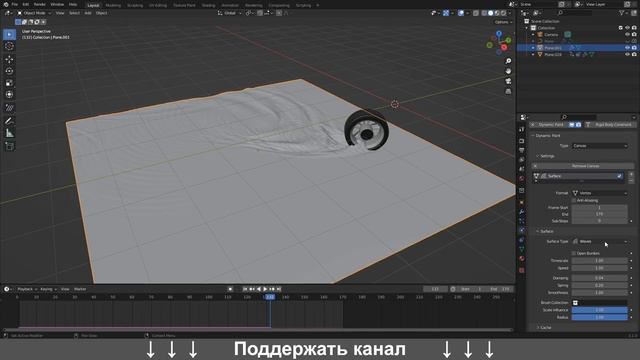Click the Frame Start value field
Viewport: 640px width, 360px height.
click(599, 207)
